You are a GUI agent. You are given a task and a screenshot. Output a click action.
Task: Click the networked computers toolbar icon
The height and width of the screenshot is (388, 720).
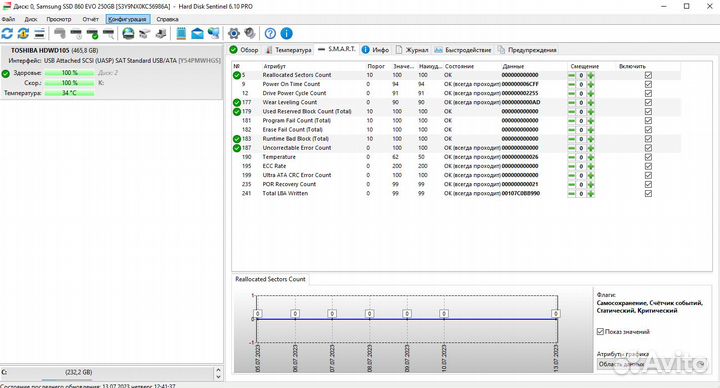click(214, 33)
